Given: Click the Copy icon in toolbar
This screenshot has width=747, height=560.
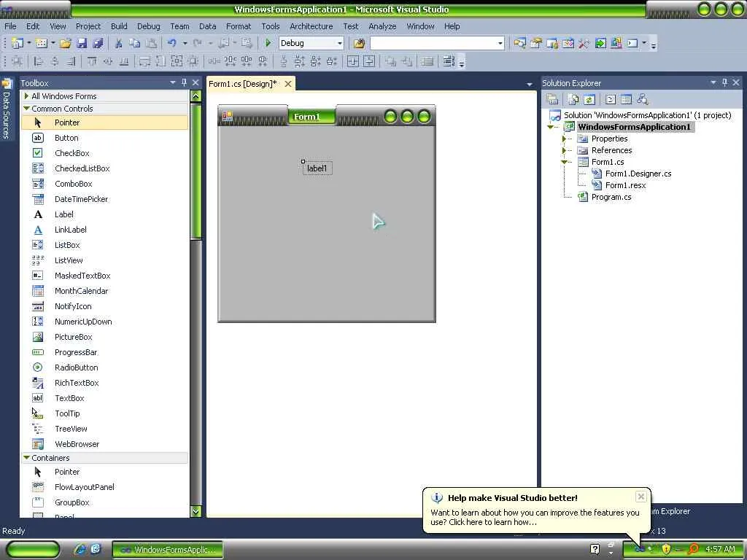Looking at the screenshot, I should coord(135,43).
